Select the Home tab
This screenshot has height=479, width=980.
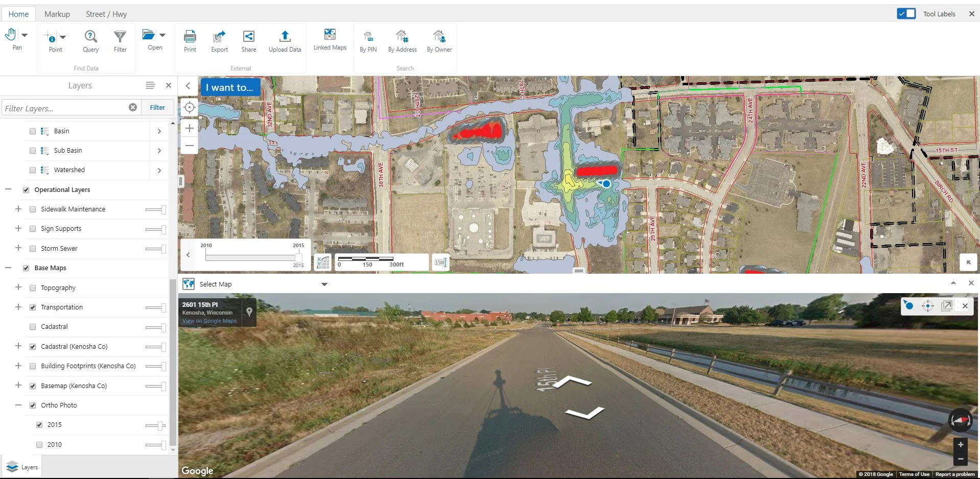click(x=18, y=14)
